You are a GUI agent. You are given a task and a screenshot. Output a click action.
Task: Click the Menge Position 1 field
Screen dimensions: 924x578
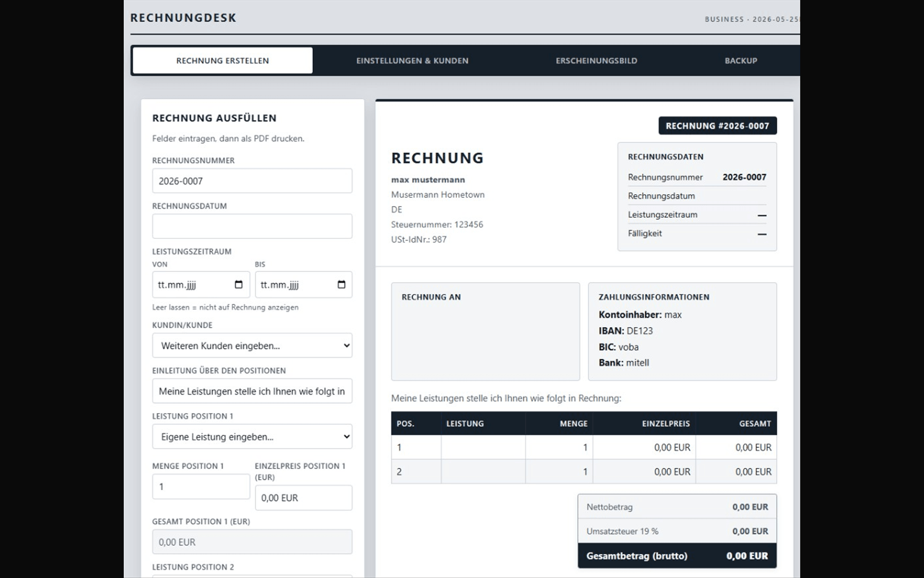[201, 487]
